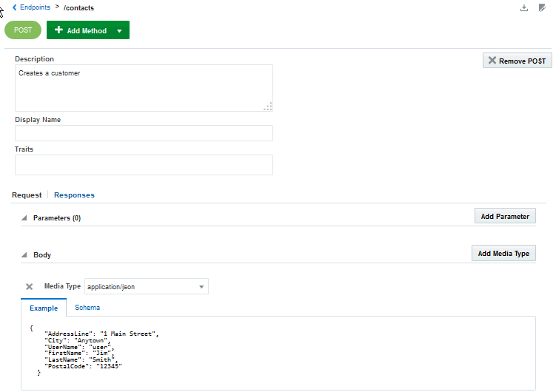556x392 pixels.
Task: Go back via the Endpoints link
Action: click(x=36, y=7)
